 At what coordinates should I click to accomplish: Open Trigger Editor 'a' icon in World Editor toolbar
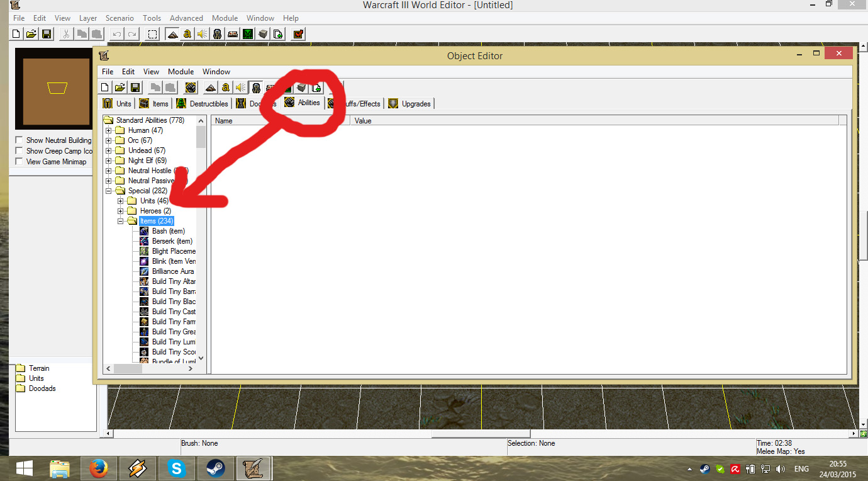(x=187, y=34)
